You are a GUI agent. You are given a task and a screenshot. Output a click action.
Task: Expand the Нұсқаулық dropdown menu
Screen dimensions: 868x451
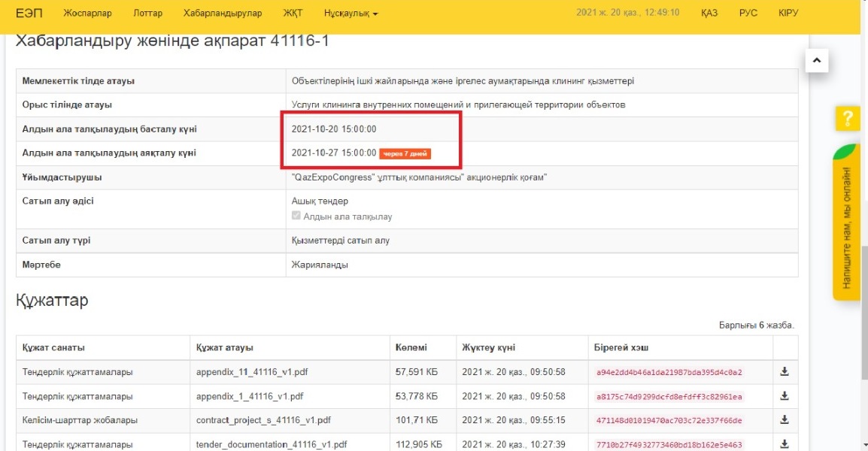pos(351,14)
